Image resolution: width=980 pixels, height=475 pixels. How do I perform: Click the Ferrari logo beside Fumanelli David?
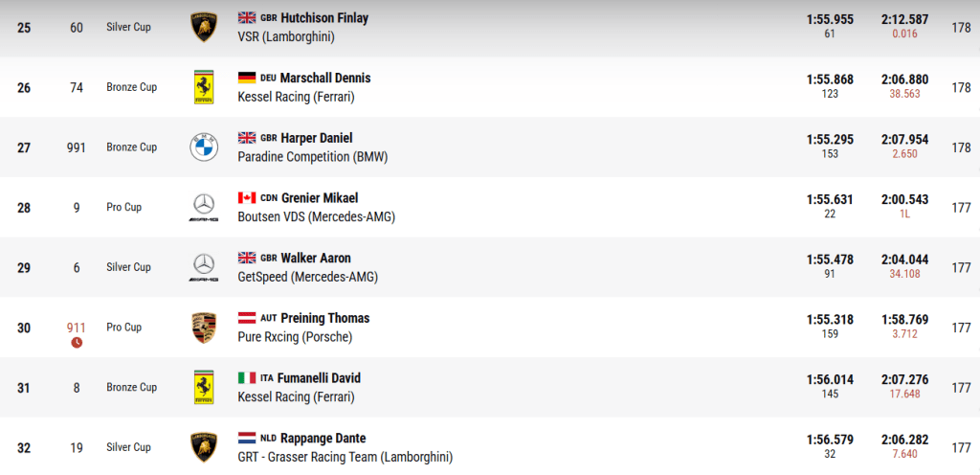point(204,387)
